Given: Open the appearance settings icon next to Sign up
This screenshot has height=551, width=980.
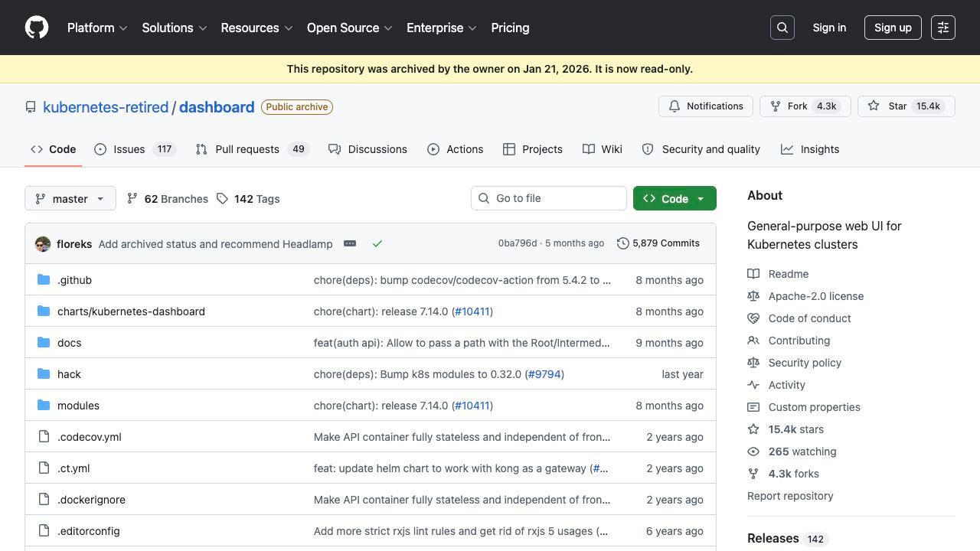Looking at the screenshot, I should pyautogui.click(x=943, y=28).
